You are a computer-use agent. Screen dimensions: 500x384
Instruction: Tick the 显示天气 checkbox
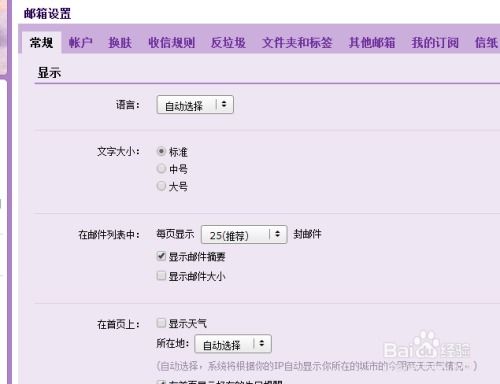point(161,323)
